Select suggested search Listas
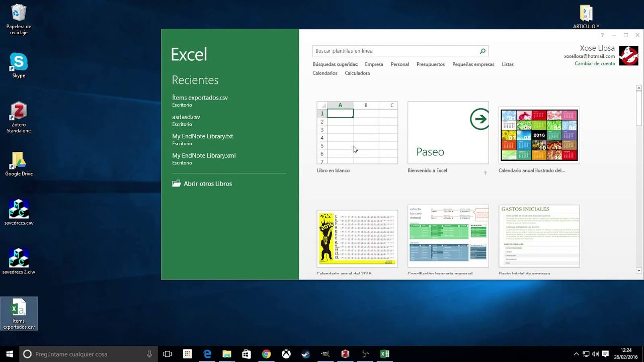 [x=508, y=64]
